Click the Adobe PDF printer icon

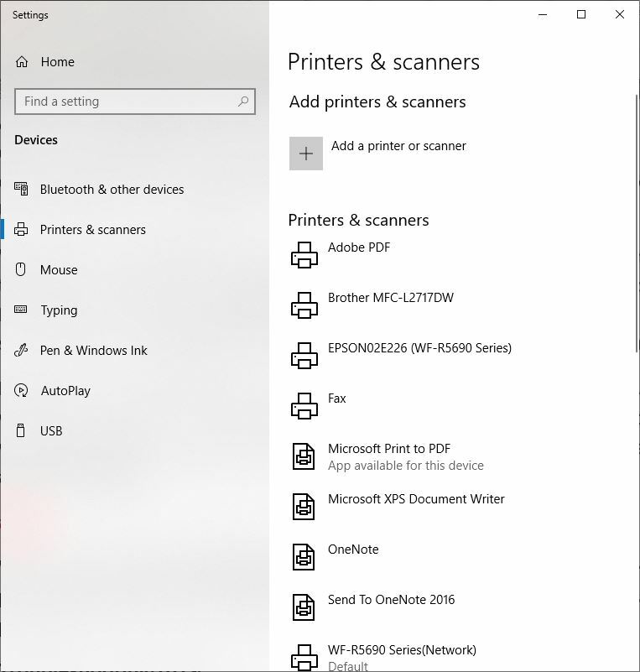tap(304, 254)
